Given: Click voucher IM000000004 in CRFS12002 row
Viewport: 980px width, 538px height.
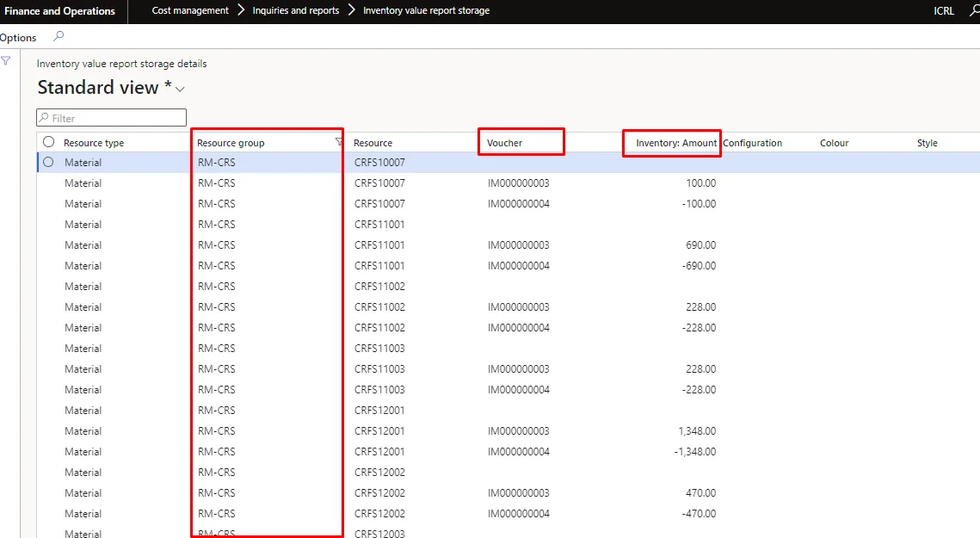Looking at the screenshot, I should (x=518, y=514).
